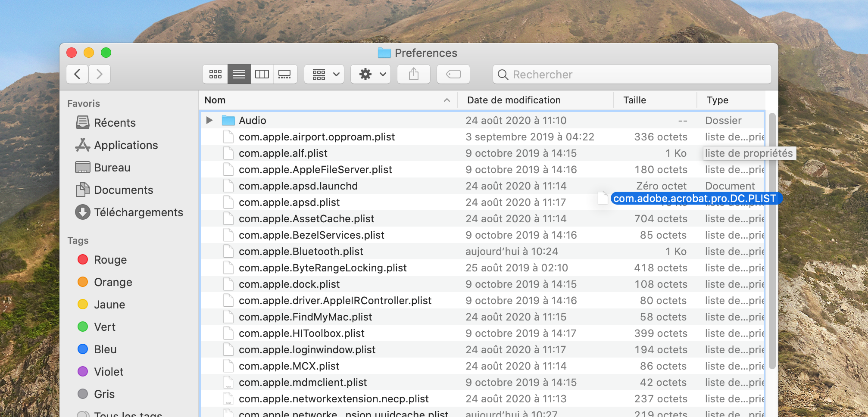The image size is (868, 417).
Task: Open Téléchargements in the sidebar
Action: tap(138, 212)
